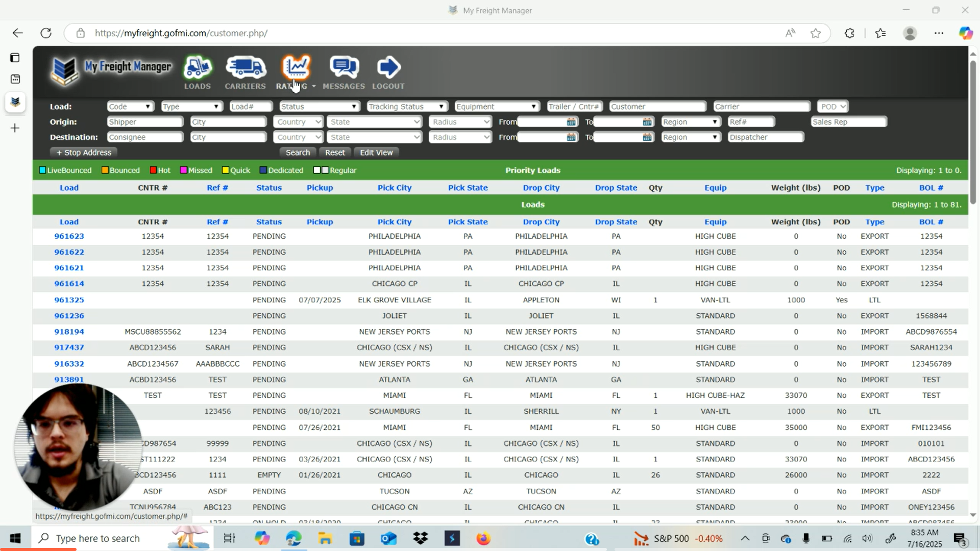The image size is (980, 551).
Task: Toggle the LiveBounced legend checkbox
Action: pyautogui.click(x=43, y=170)
